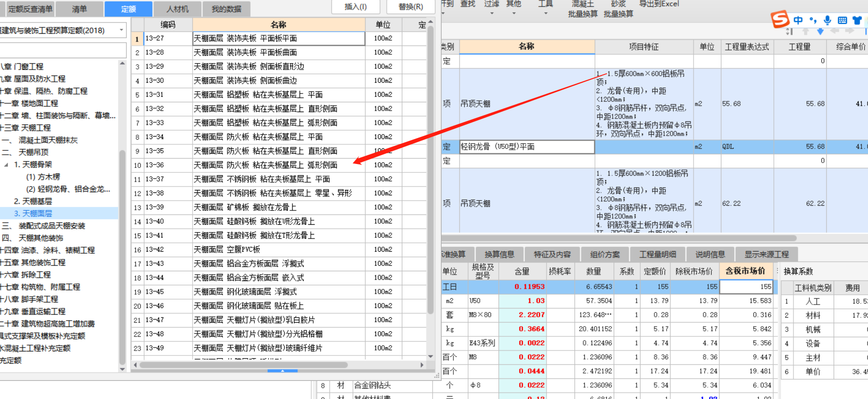Open the 其他 dropdown arrow
Screen dimensions: 868x399
coord(514,13)
